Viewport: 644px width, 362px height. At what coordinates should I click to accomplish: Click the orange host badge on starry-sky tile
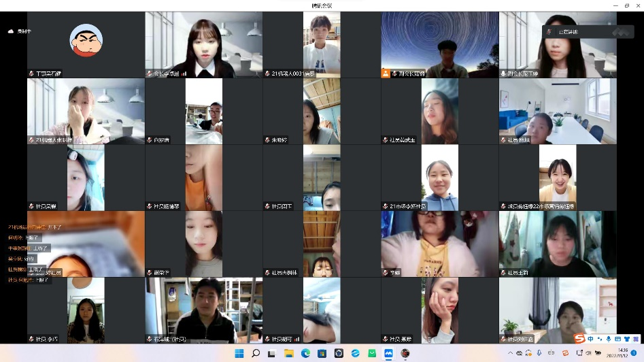click(386, 73)
